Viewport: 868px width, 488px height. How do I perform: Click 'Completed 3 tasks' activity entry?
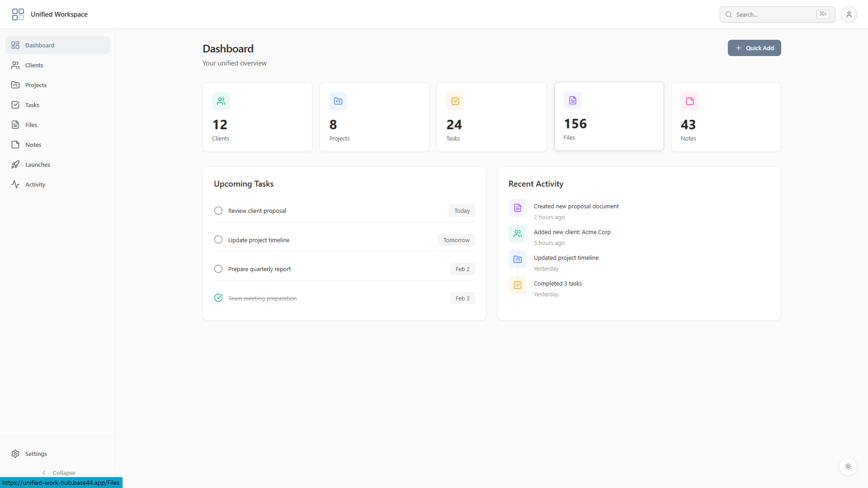pyautogui.click(x=558, y=283)
